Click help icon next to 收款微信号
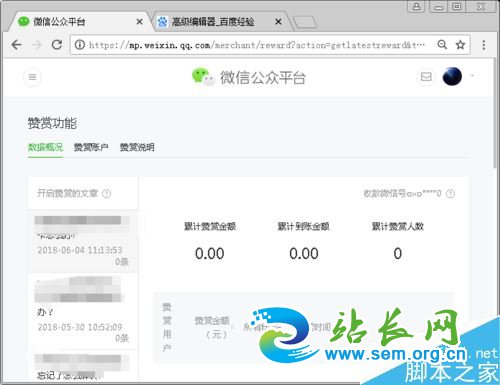This screenshot has width=500, height=385. [450, 193]
